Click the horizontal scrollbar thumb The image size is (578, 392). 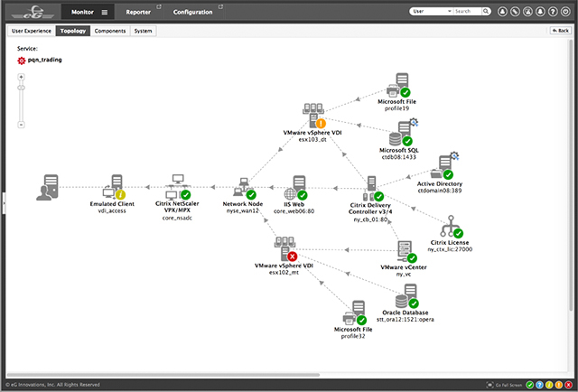pos(163,375)
